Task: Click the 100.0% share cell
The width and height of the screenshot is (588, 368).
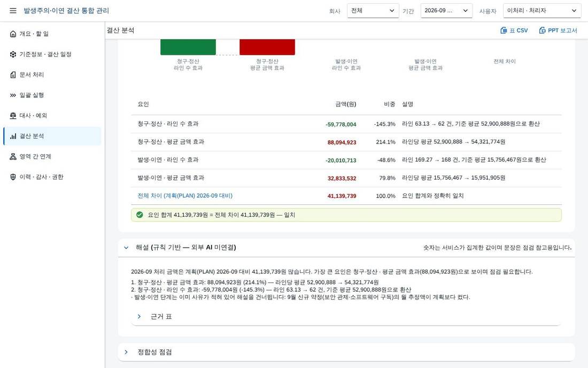Action: [385, 196]
